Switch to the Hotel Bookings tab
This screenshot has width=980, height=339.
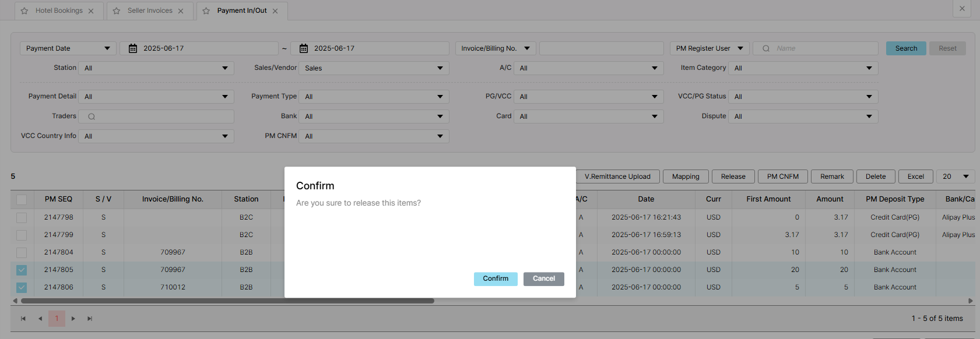59,10
